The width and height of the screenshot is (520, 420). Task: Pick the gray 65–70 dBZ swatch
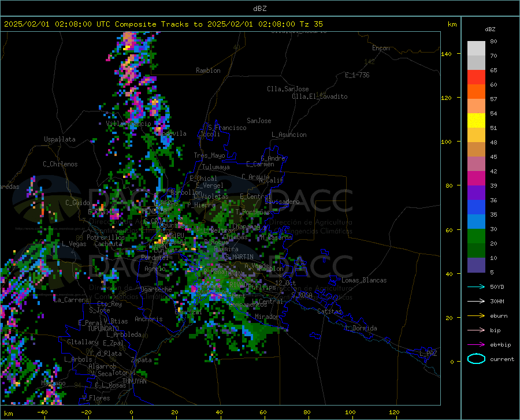476,62
